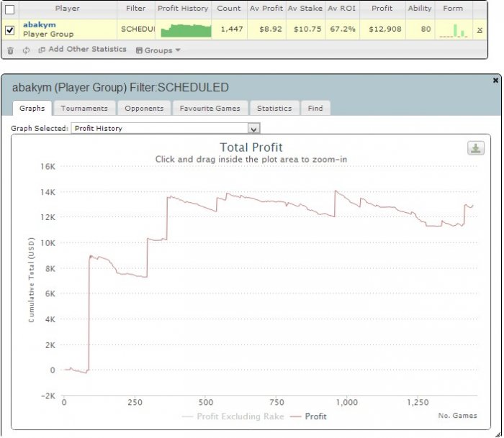504x438 pixels.
Task: Switch to the Tournaments tab
Action: coord(84,108)
